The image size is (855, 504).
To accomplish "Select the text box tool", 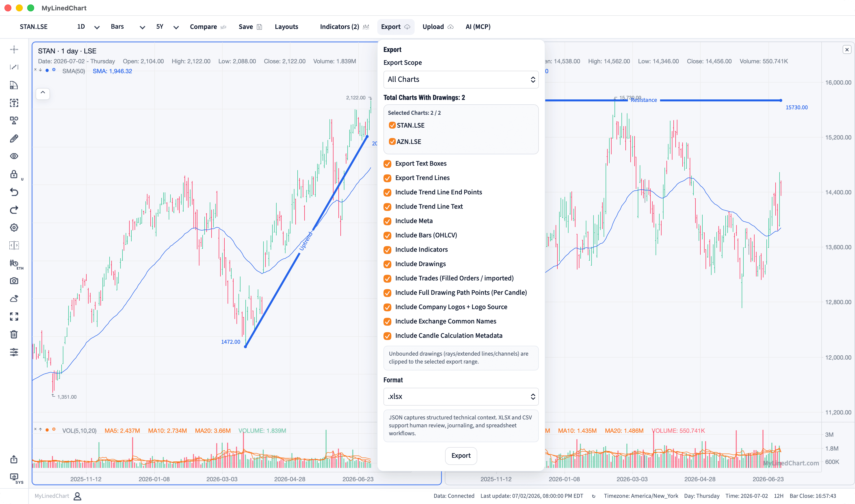I will coord(14,103).
